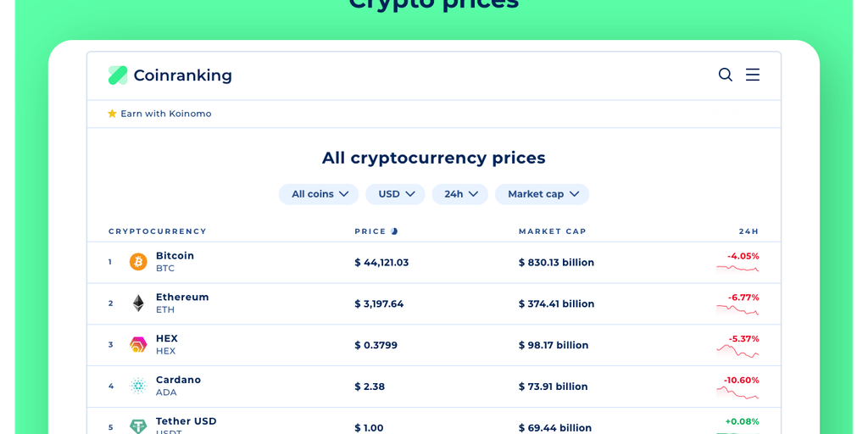Screen dimensions: 868x434
Task: Open the search magnifier icon
Action: tap(726, 75)
